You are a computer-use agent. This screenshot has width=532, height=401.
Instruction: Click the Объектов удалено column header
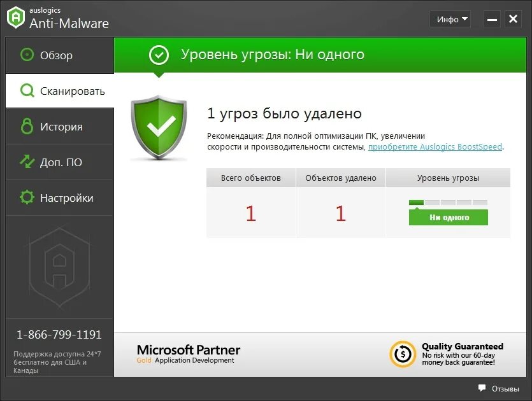point(341,178)
